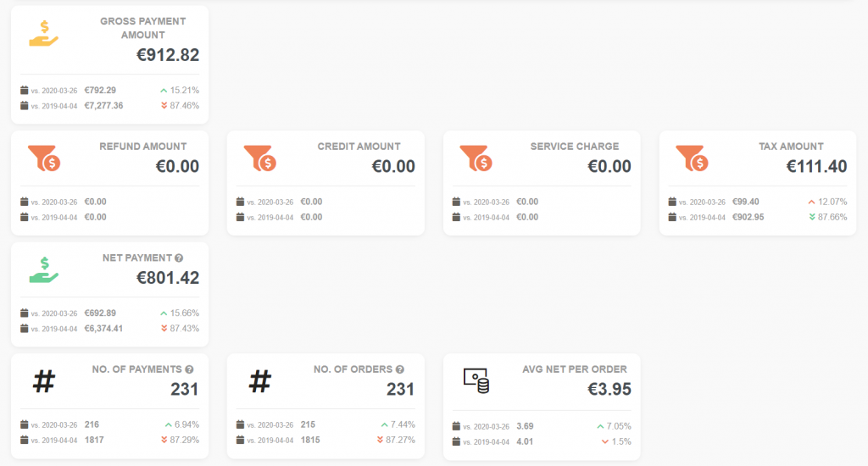Click the Avg Net Per Order coins icon
This screenshot has width=868, height=466.
tap(476, 380)
